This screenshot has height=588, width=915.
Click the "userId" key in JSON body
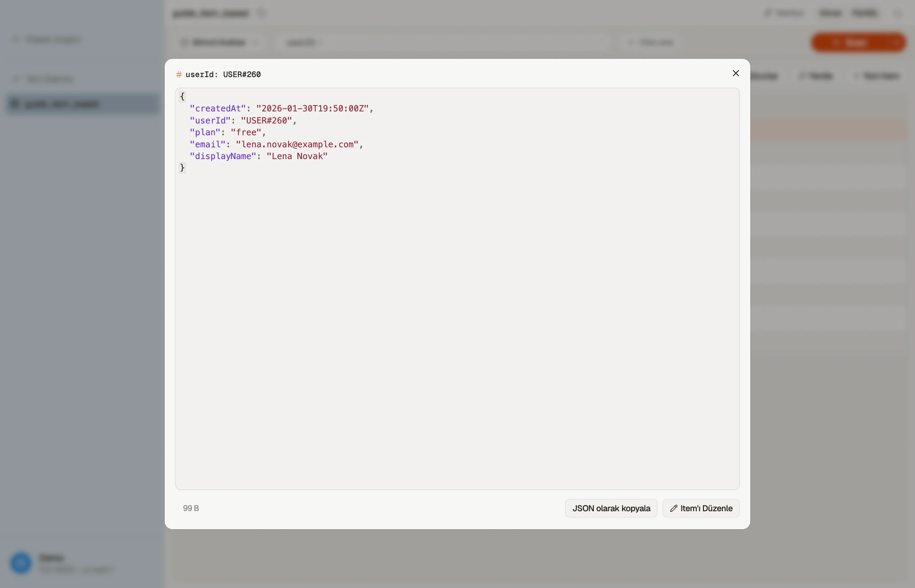210,121
